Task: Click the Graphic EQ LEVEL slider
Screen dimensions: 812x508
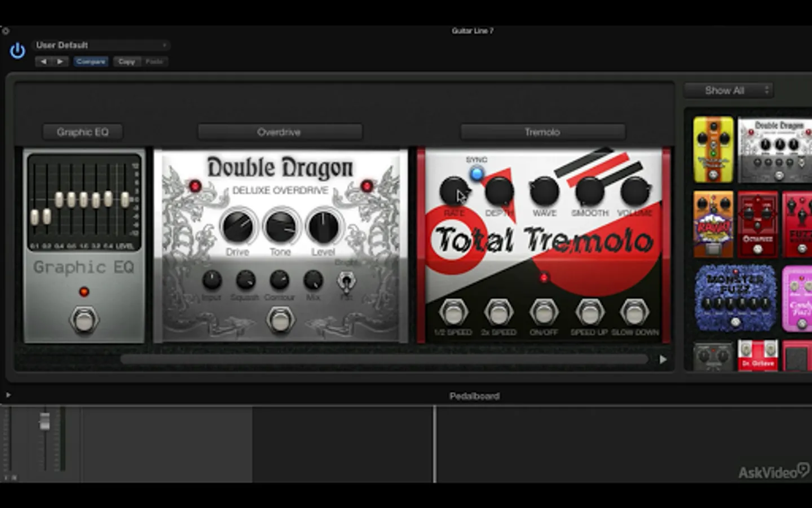Action: tap(125, 199)
